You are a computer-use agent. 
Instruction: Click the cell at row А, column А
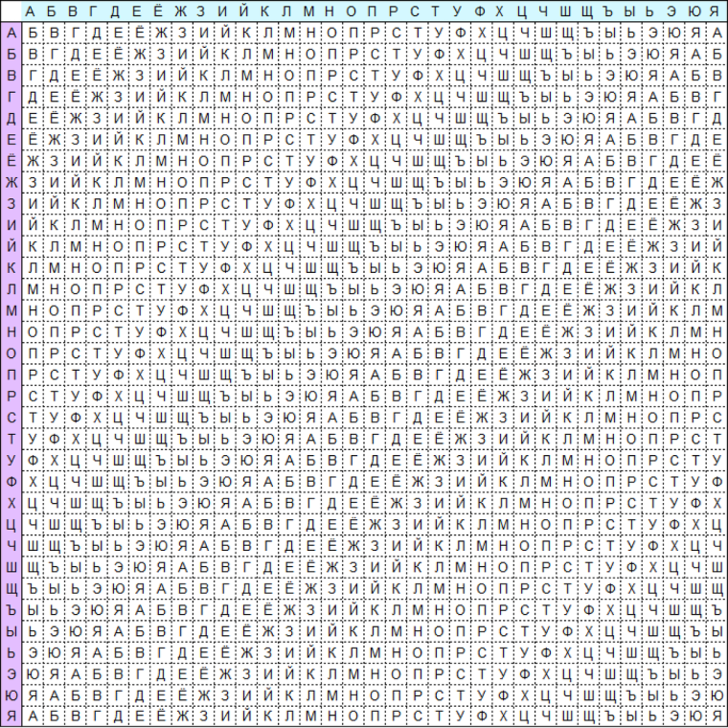(32, 32)
